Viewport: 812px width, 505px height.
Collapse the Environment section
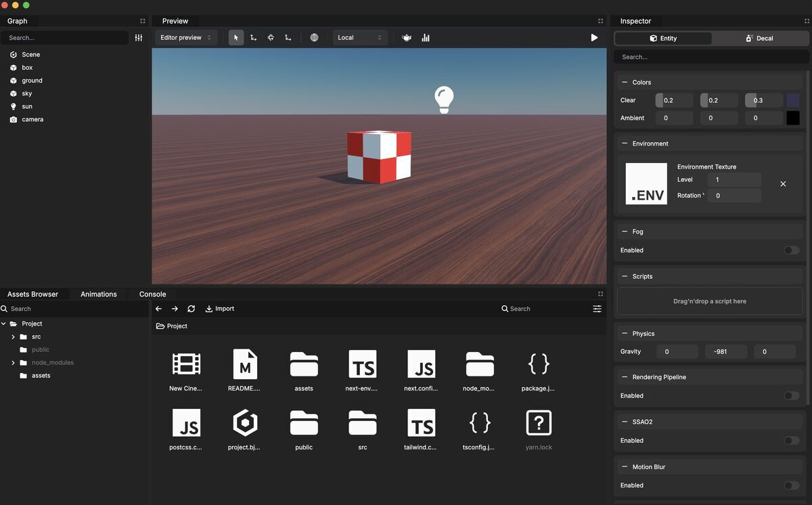pyautogui.click(x=625, y=144)
